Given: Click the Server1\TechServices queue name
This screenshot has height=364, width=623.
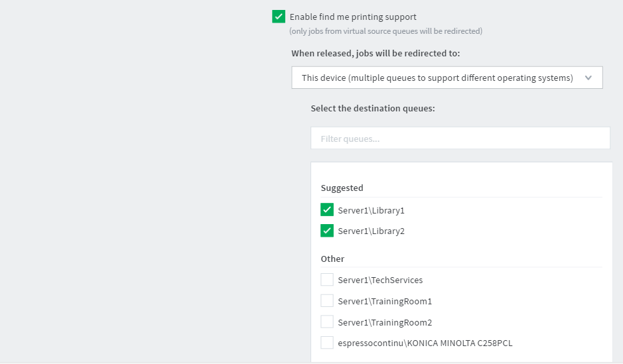Looking at the screenshot, I should tap(380, 280).
